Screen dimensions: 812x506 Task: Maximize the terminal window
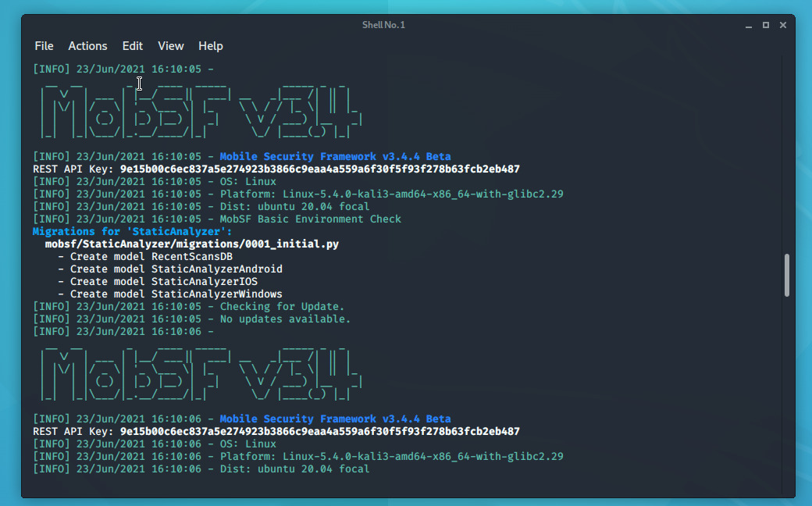[766, 25]
